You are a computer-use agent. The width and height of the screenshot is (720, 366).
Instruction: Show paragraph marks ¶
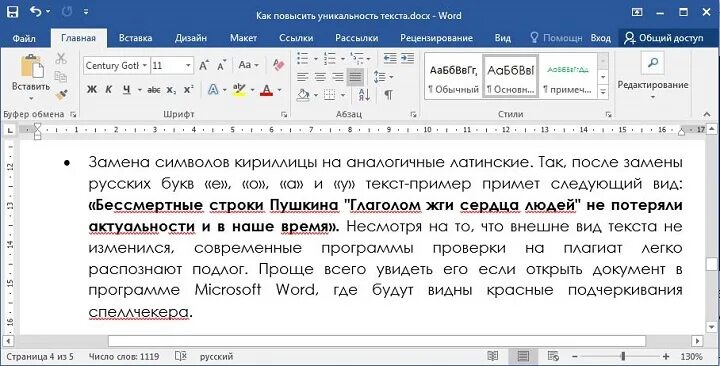coord(388,95)
